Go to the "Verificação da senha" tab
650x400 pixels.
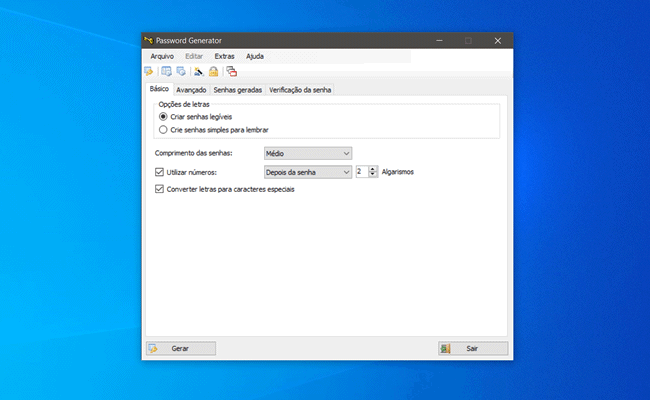click(300, 89)
